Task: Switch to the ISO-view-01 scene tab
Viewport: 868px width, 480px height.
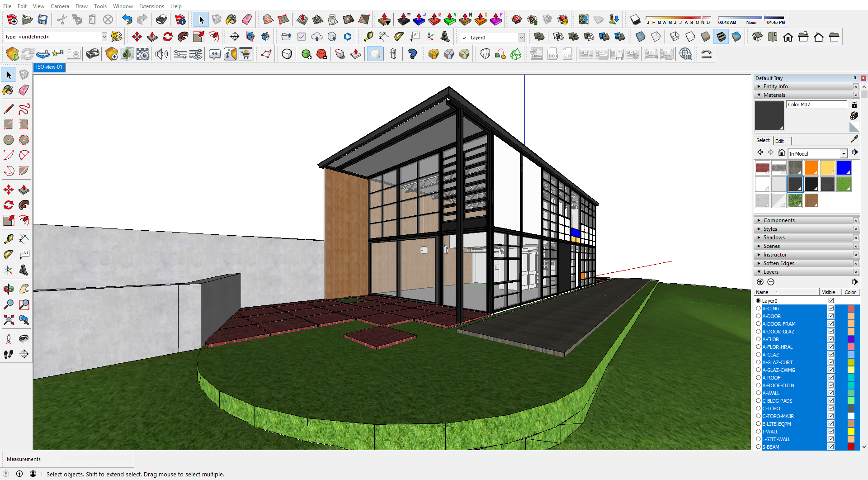Action: tap(49, 67)
